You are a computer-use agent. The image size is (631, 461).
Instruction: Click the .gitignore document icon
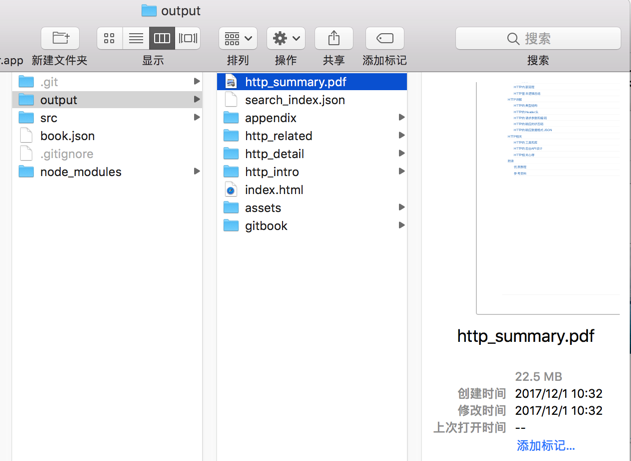click(27, 154)
